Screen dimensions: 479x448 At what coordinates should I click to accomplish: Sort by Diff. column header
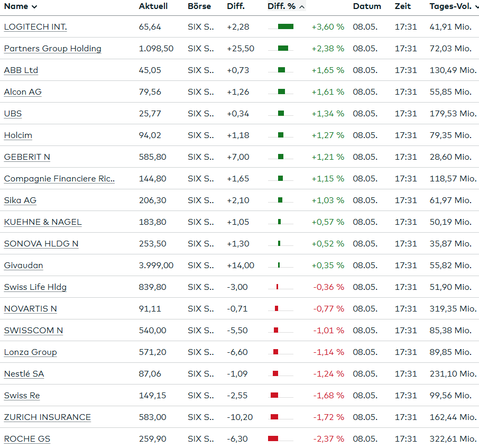[x=236, y=6]
